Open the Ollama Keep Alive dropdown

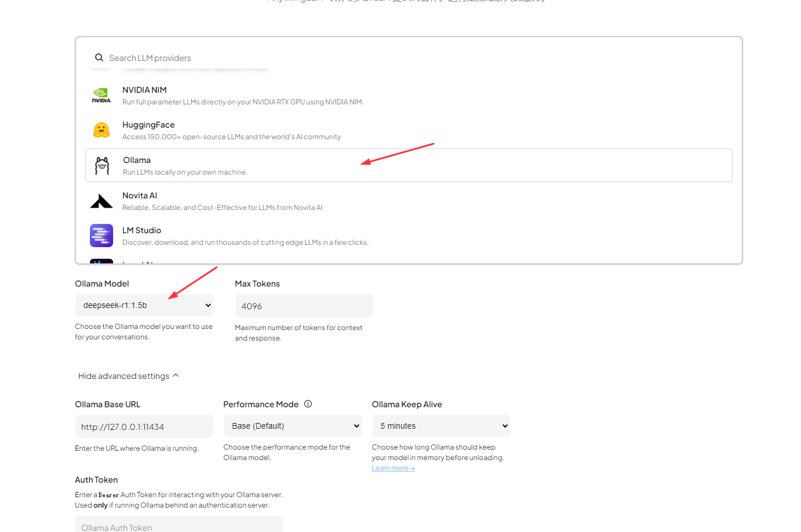pyautogui.click(x=441, y=426)
